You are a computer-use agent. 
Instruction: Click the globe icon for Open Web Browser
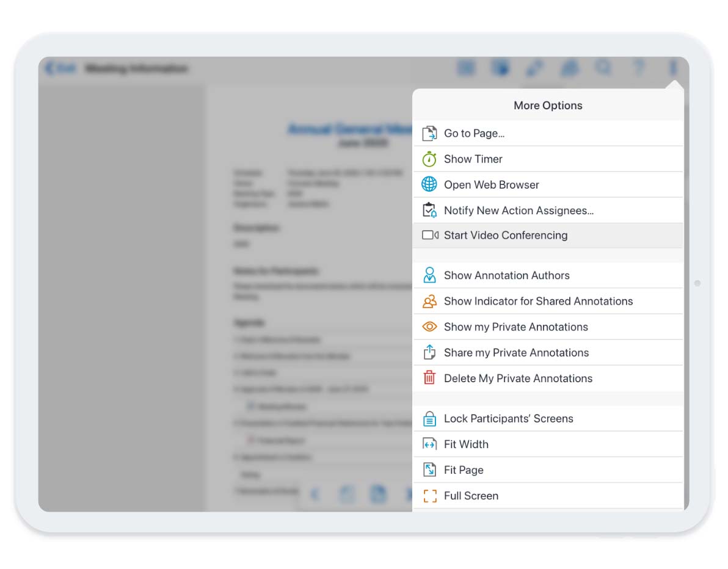430,184
